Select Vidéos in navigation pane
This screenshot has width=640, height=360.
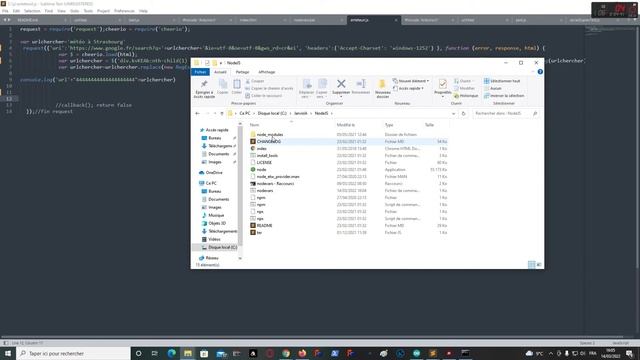[x=214, y=239]
